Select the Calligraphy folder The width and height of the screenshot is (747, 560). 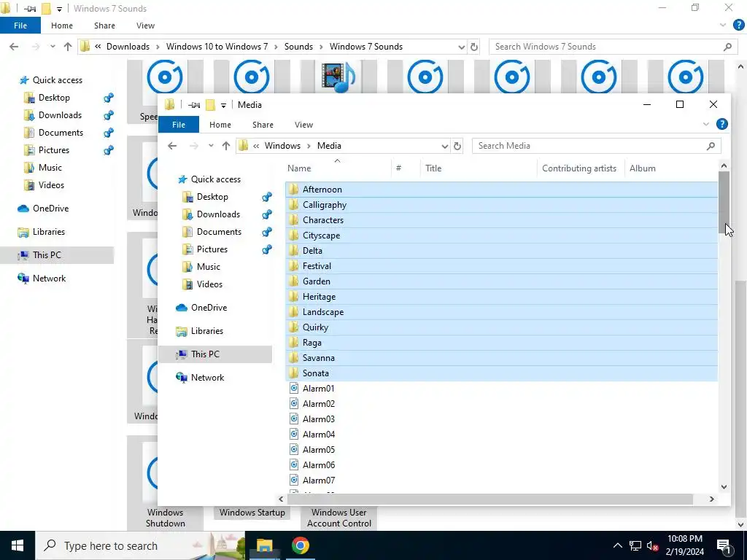[x=501, y=205]
